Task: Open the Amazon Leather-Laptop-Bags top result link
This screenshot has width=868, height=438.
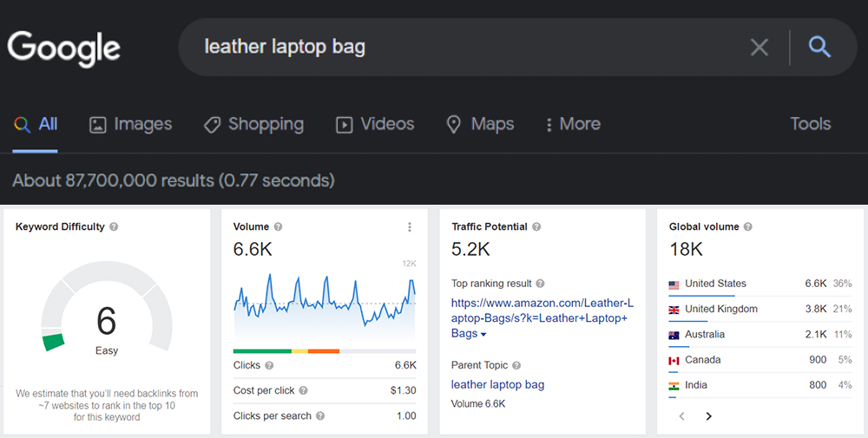Action: point(542,318)
